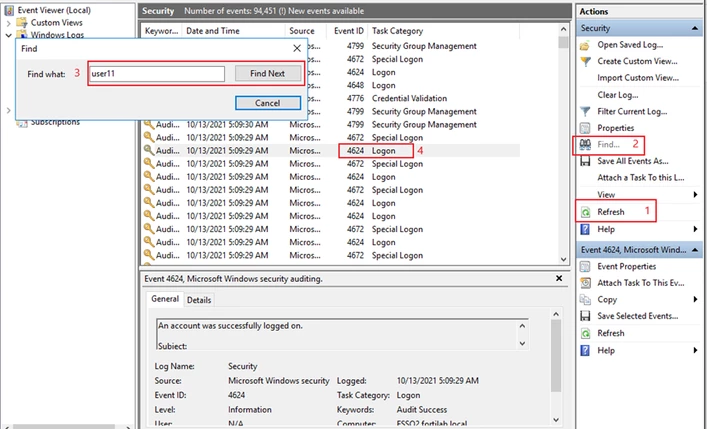Select the 4648 Logon event row
This screenshot has height=429, width=707.
click(x=331, y=85)
